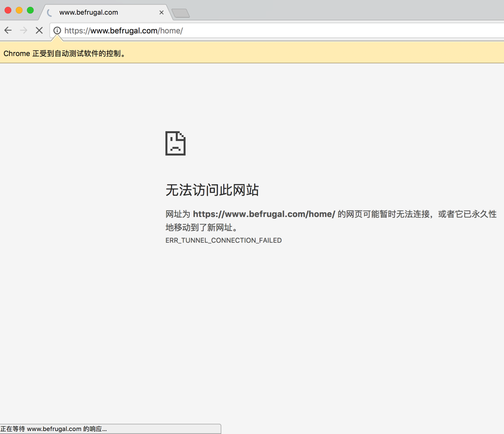The height and width of the screenshot is (434, 504).
Task: Close the window with red button
Action: [8, 10]
